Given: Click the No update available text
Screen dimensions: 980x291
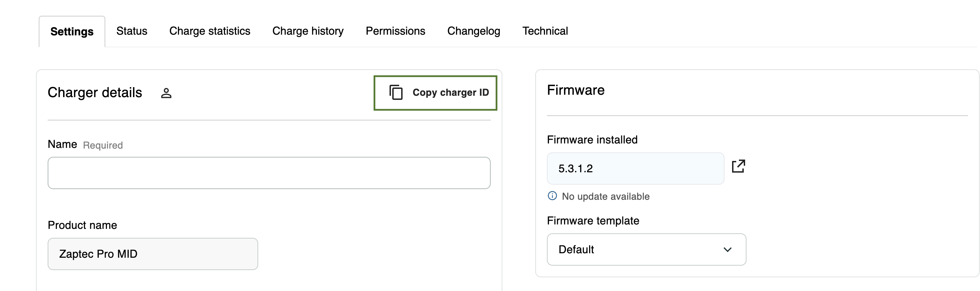Looking at the screenshot, I should pyautogui.click(x=606, y=197).
